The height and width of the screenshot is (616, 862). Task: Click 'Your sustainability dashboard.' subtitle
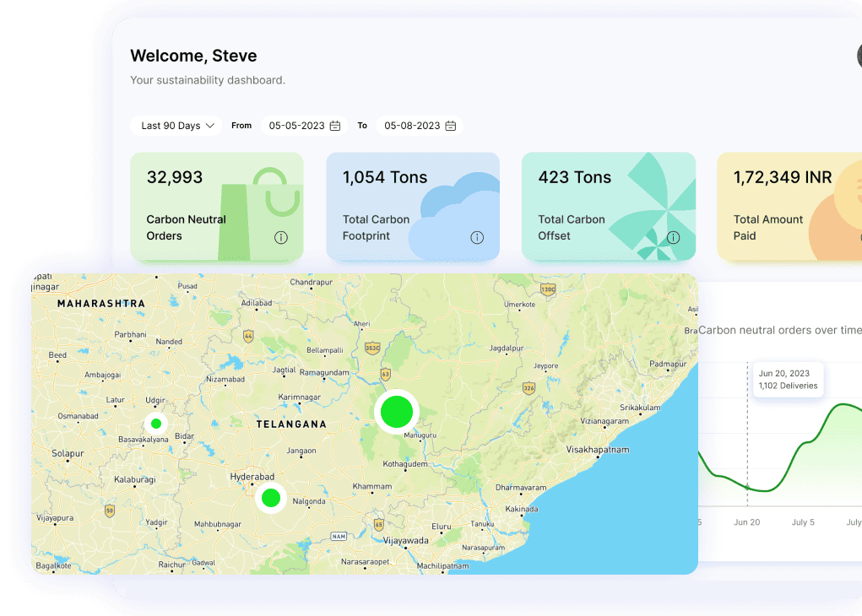coord(208,80)
